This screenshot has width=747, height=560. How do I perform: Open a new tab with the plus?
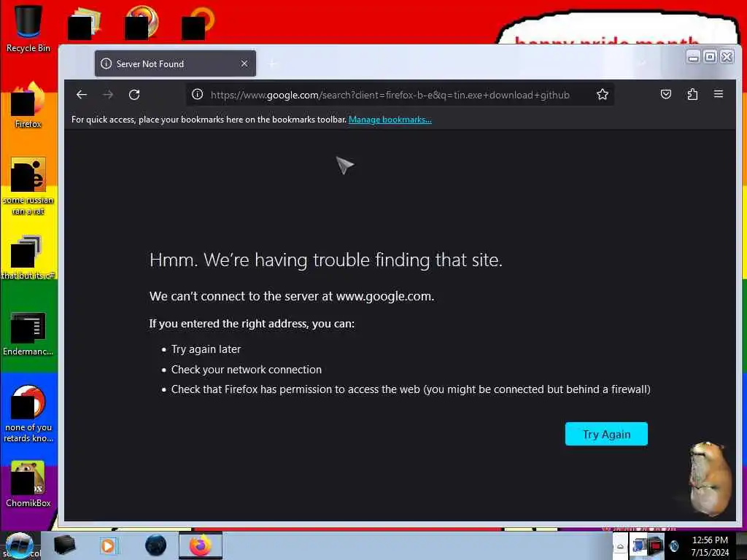point(273,63)
